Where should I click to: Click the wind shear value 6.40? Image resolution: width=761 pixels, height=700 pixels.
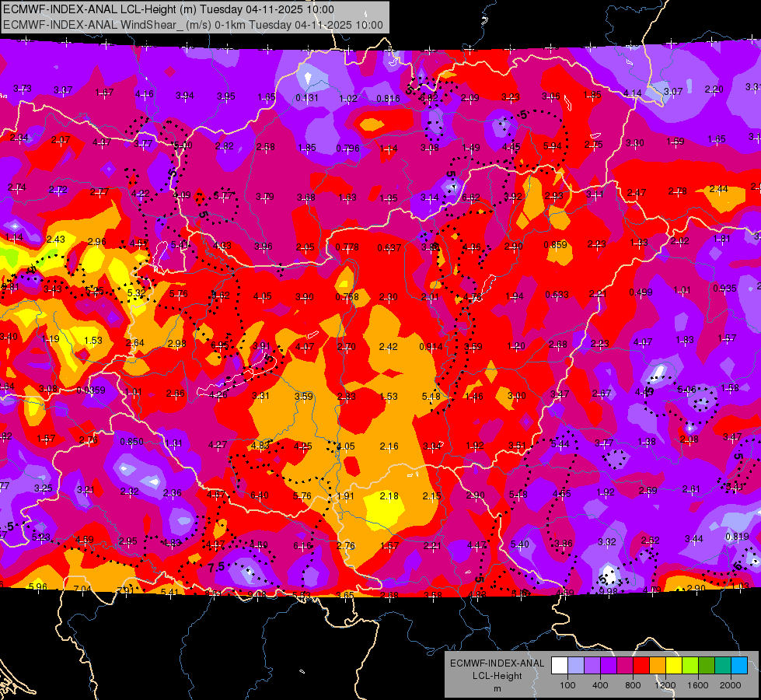pyautogui.click(x=259, y=495)
